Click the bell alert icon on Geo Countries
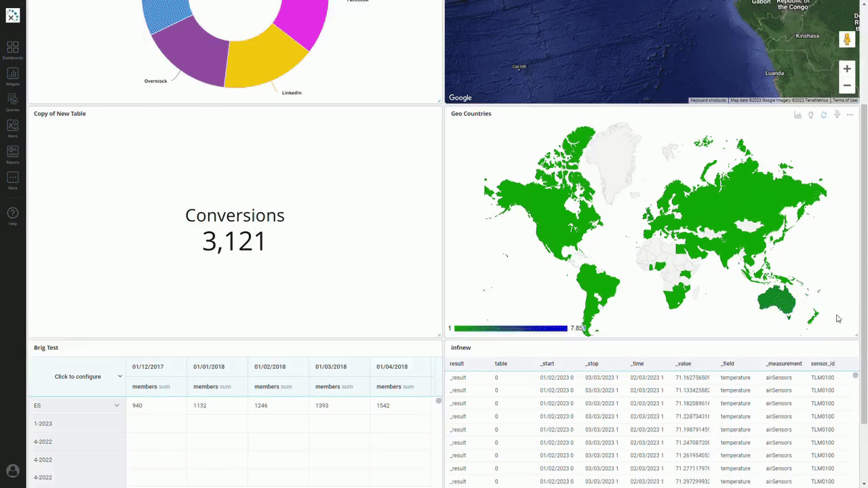The height and width of the screenshot is (488, 868). coord(823,115)
